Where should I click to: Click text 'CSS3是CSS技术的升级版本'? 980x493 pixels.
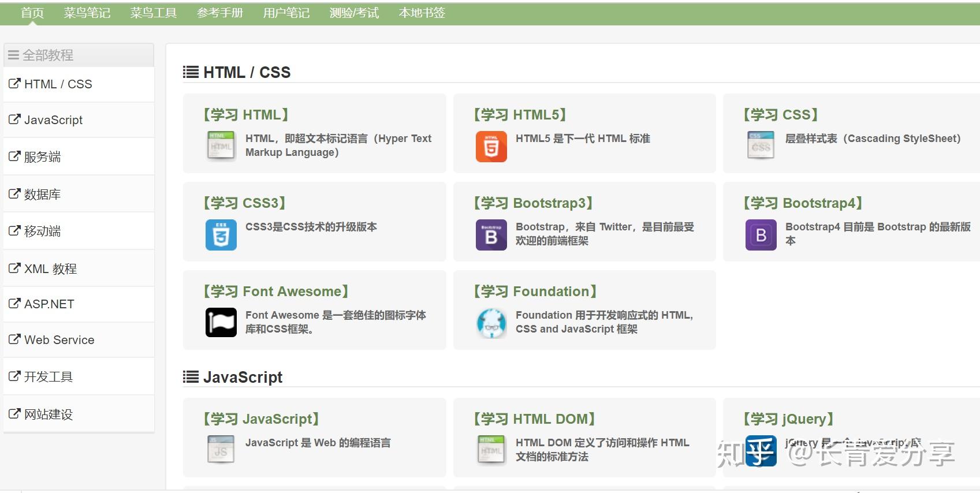pyautogui.click(x=311, y=227)
